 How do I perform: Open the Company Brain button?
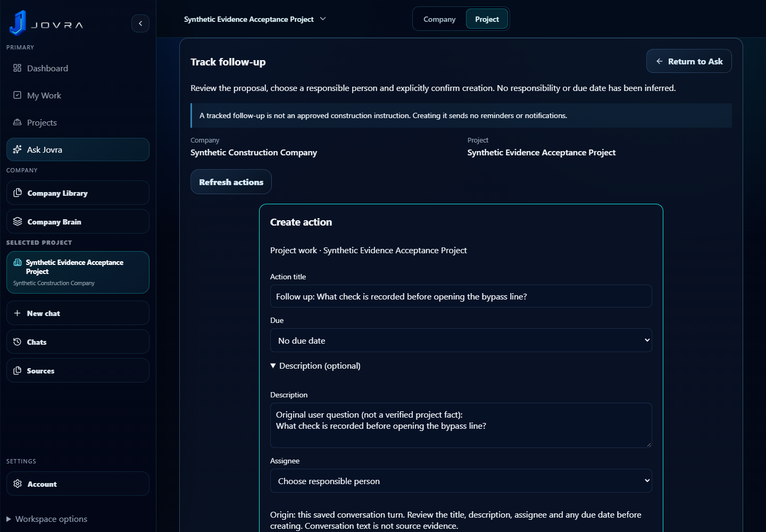pos(78,221)
